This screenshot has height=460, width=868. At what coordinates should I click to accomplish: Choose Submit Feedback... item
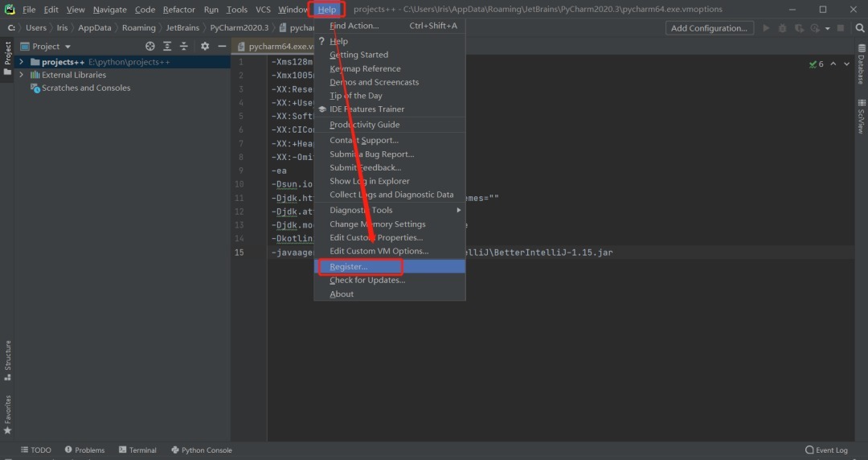(390, 167)
